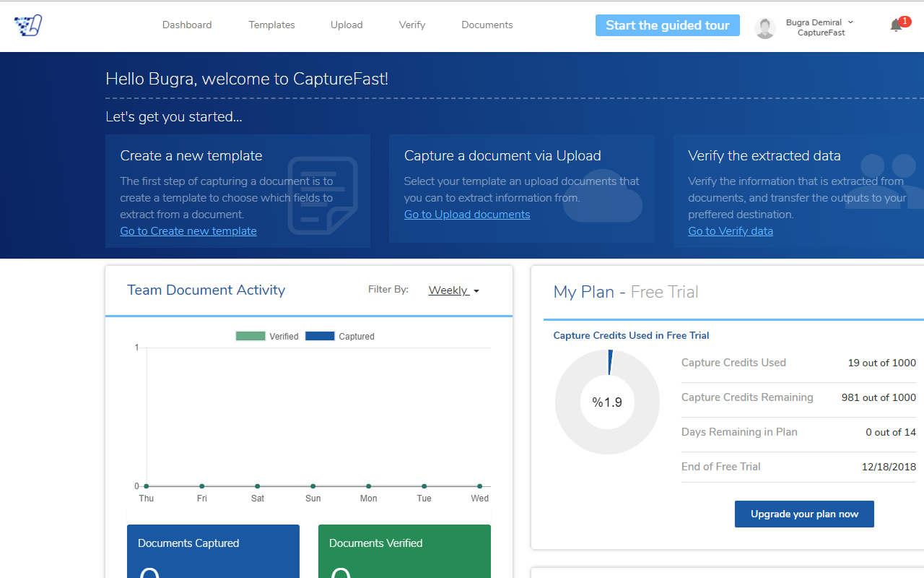Click the Wed data point on chart
This screenshot has width=924, height=578.
pyautogui.click(x=479, y=486)
